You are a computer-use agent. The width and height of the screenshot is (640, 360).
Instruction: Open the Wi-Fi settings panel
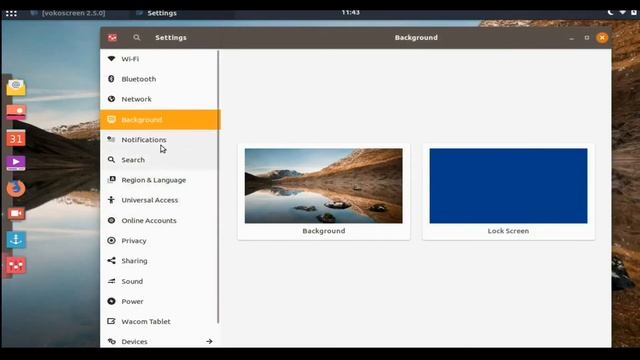tap(159, 59)
